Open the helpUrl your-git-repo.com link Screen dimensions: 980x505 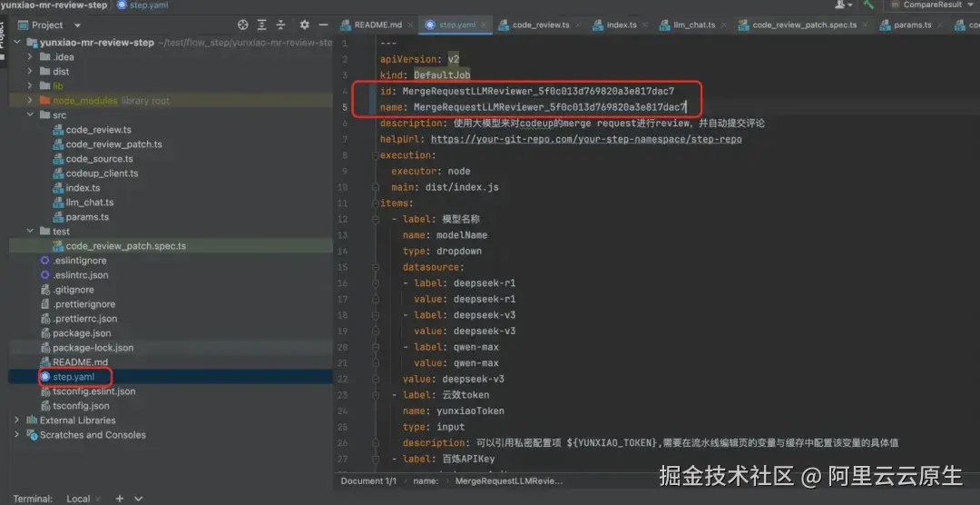point(586,139)
